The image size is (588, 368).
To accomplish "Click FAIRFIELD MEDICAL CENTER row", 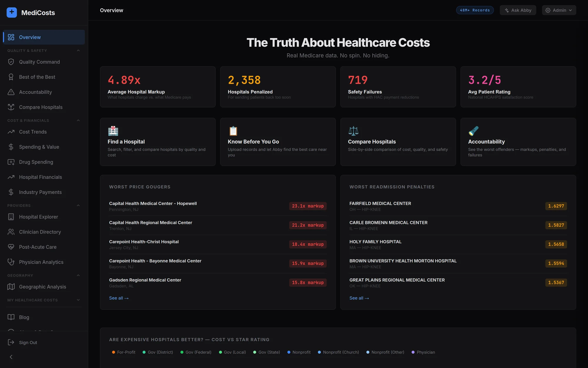I will tap(458, 206).
